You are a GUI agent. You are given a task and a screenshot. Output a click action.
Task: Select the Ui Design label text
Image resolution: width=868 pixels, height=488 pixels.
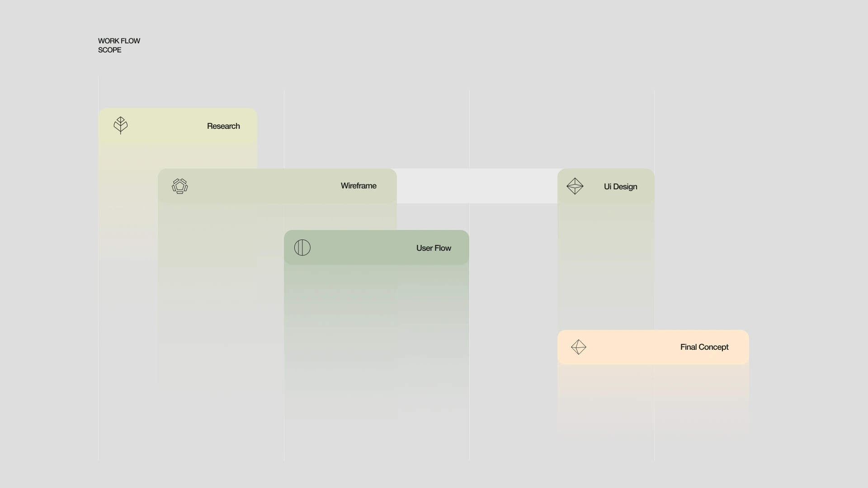coord(620,187)
